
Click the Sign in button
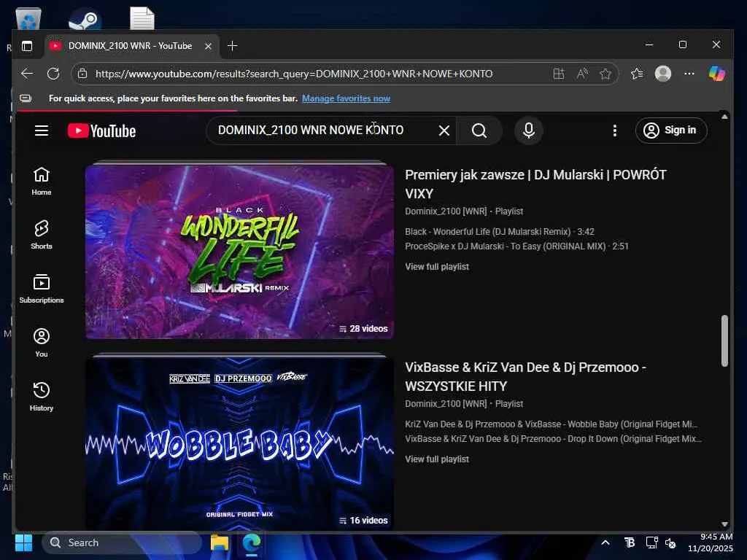(671, 131)
